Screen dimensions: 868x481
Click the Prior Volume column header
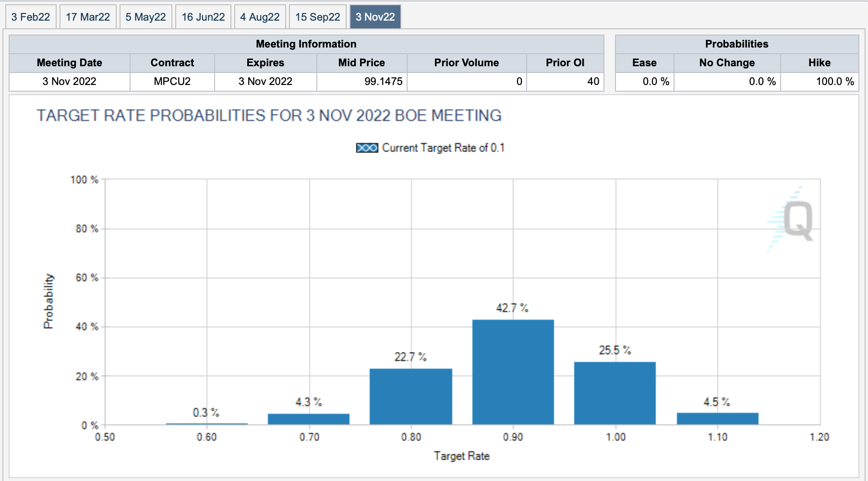466,63
